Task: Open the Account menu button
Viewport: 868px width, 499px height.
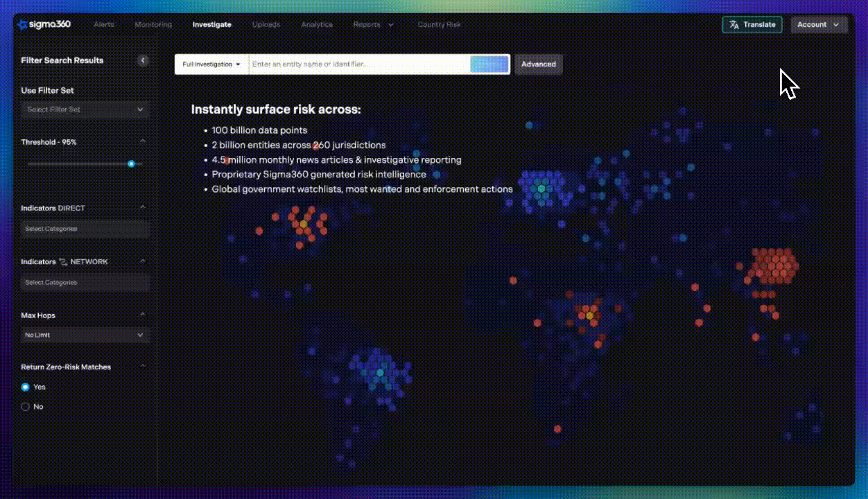Action: (x=818, y=25)
